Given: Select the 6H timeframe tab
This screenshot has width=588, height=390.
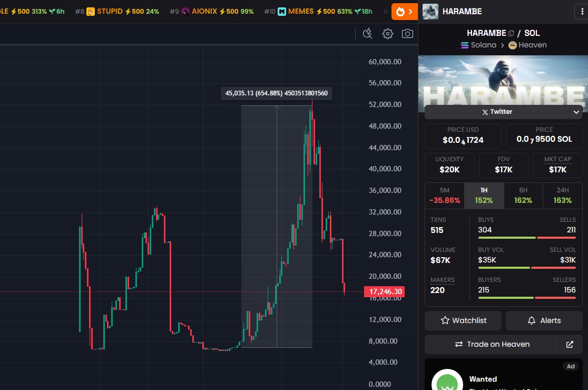Looking at the screenshot, I should pos(523,196).
